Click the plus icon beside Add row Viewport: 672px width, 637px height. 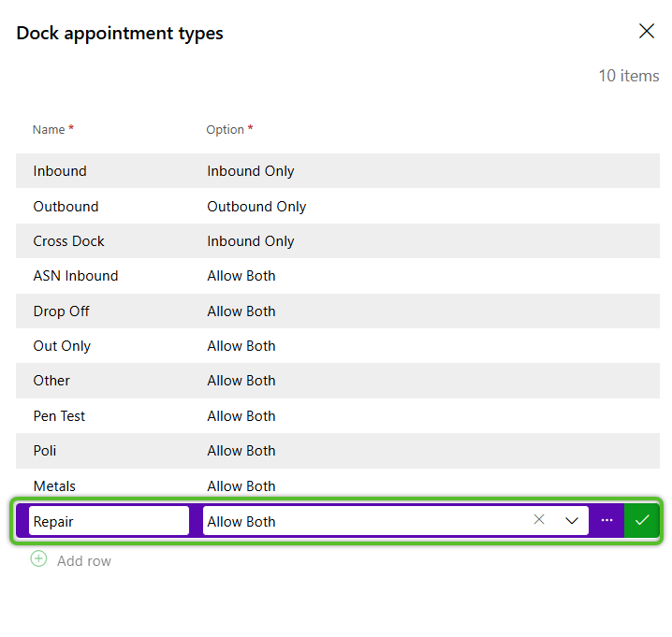click(38, 558)
